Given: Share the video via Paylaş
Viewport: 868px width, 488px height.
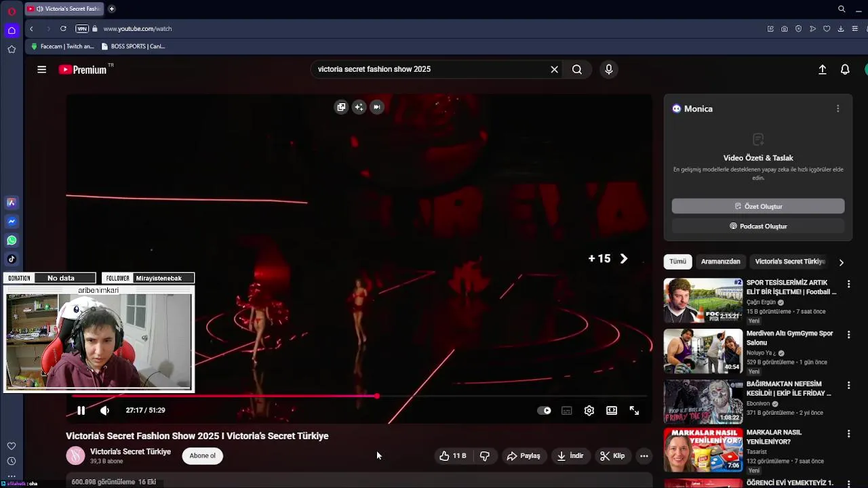Looking at the screenshot, I should point(524,455).
